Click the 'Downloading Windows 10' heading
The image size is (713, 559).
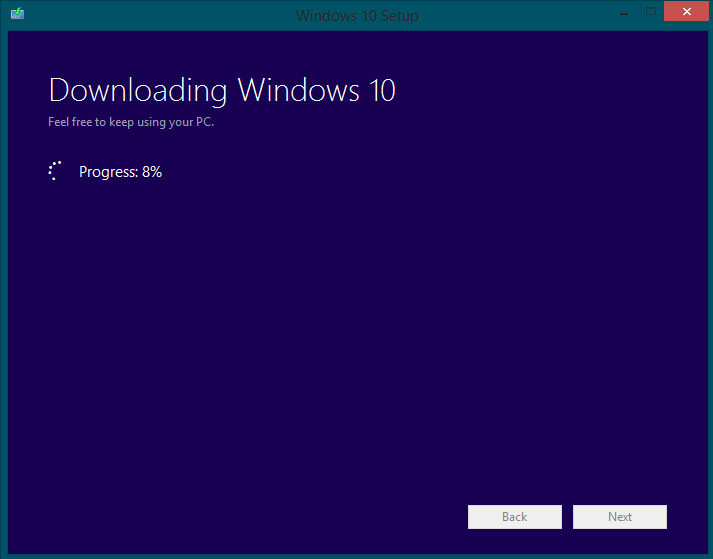[x=222, y=91]
